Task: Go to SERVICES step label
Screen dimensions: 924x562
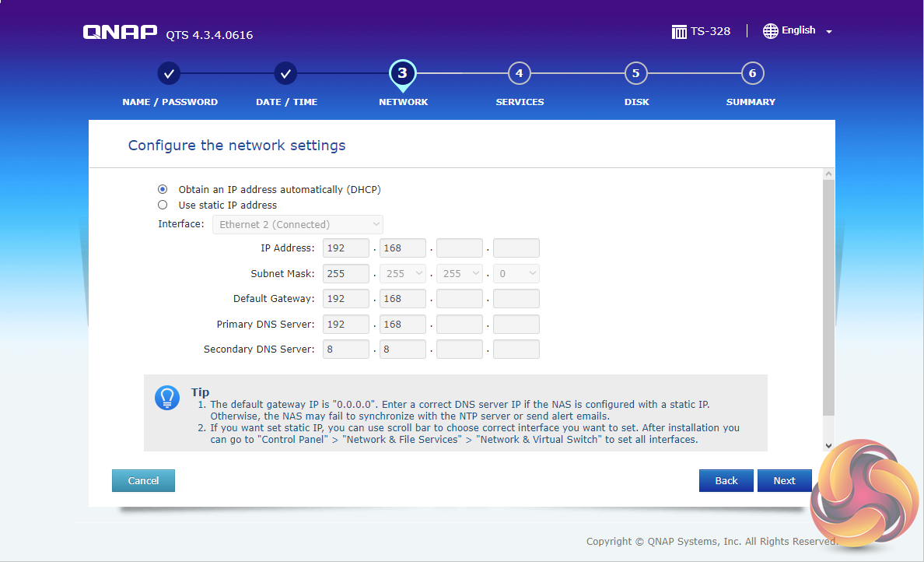Action: click(x=520, y=102)
